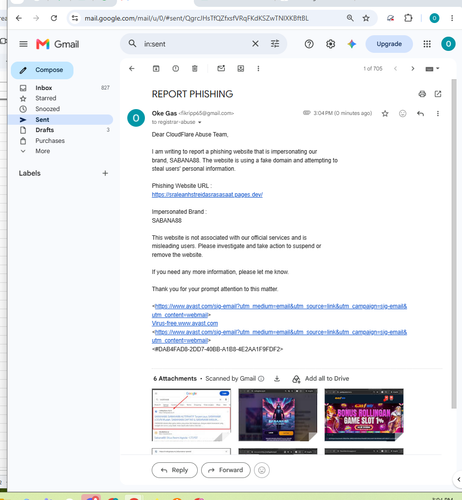The width and height of the screenshot is (462, 500).
Task: Open the toolbar More options menu
Action: 258,69
